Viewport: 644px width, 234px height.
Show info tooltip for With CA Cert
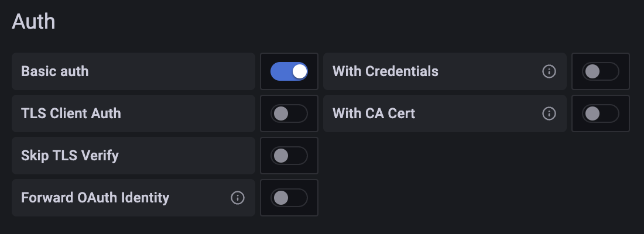click(549, 113)
